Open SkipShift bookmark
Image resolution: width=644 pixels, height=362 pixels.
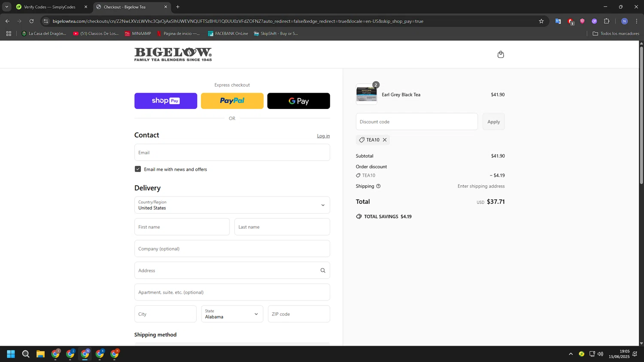point(276,33)
